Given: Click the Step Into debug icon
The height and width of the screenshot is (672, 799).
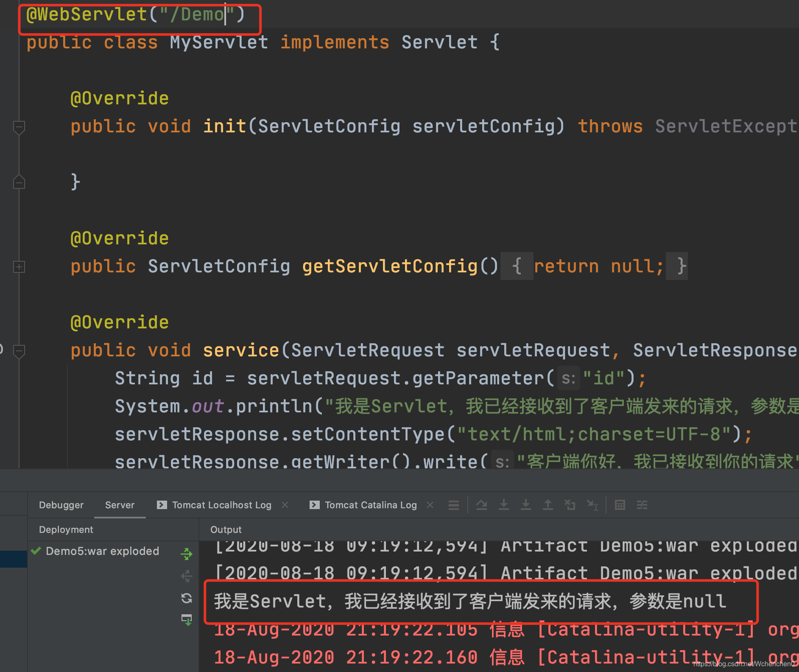Looking at the screenshot, I should 504,505.
